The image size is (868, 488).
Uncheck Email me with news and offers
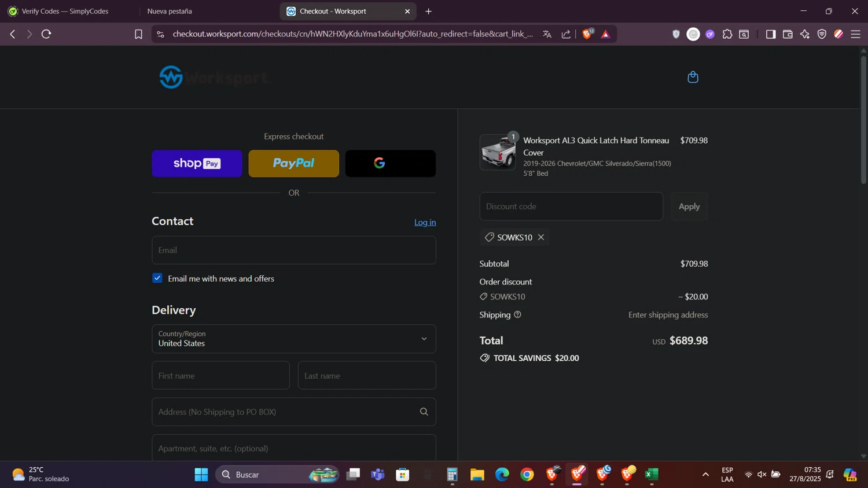point(157,278)
